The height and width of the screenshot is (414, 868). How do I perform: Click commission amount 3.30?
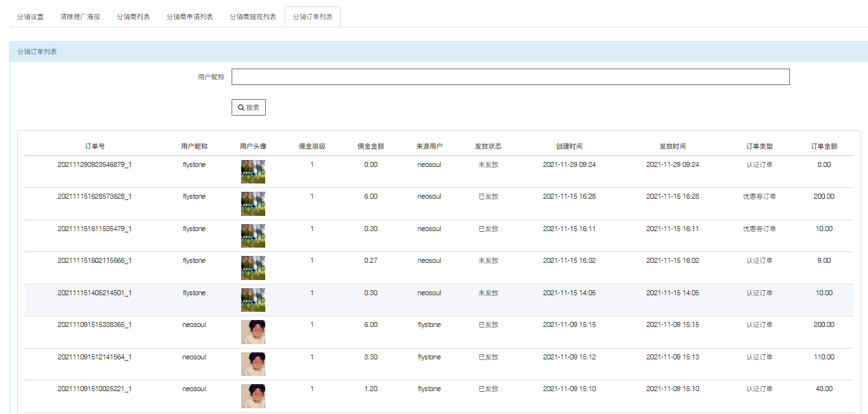click(x=371, y=357)
